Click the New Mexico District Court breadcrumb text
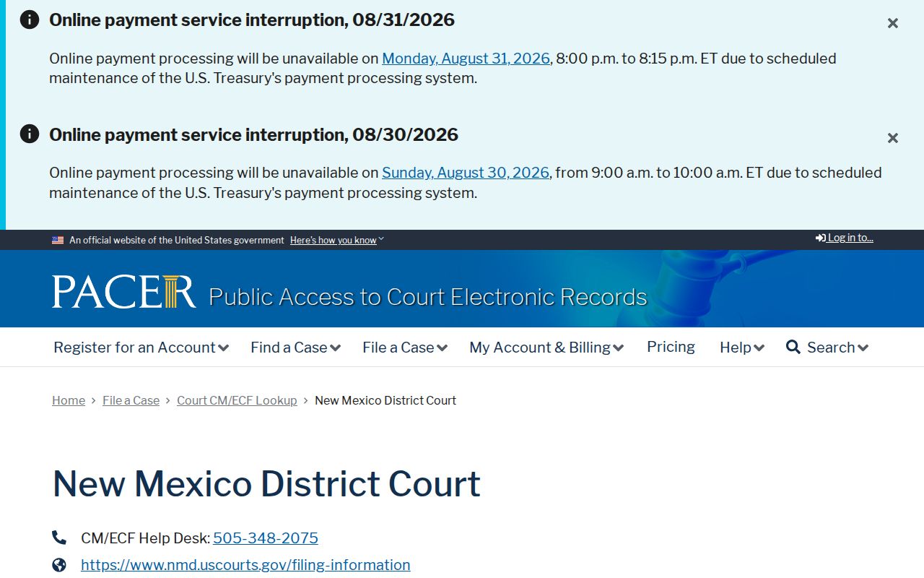The image size is (924, 578). point(385,400)
